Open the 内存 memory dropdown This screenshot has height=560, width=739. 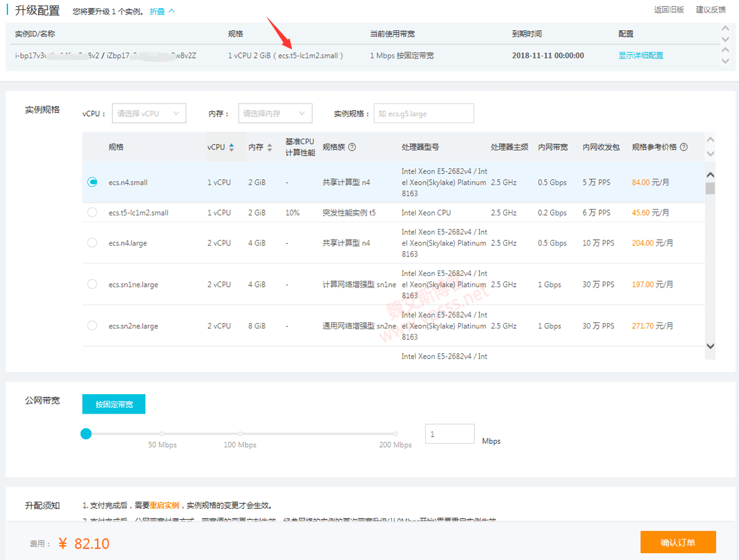click(x=275, y=113)
